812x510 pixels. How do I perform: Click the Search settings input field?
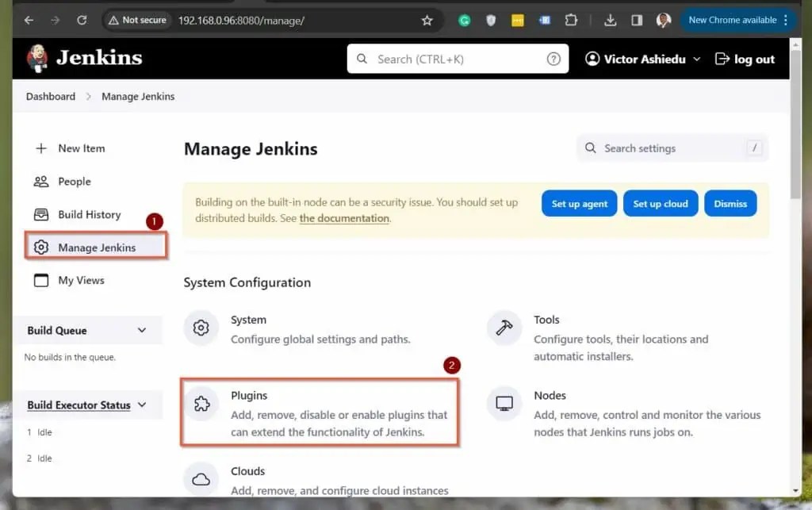click(x=670, y=148)
